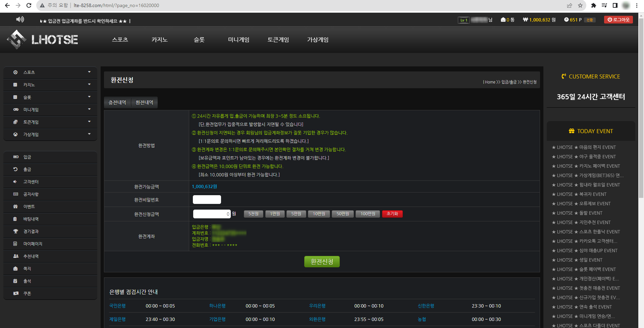
Task: Open the 생일 EVENT link
Action: tap(577, 260)
